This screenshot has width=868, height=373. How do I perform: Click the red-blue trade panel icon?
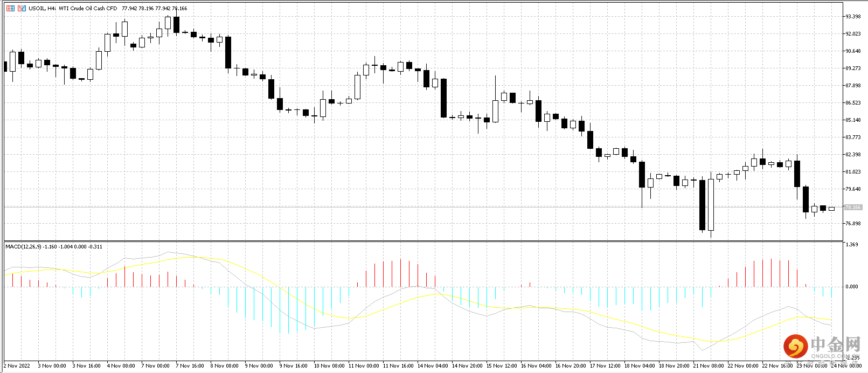22,8
